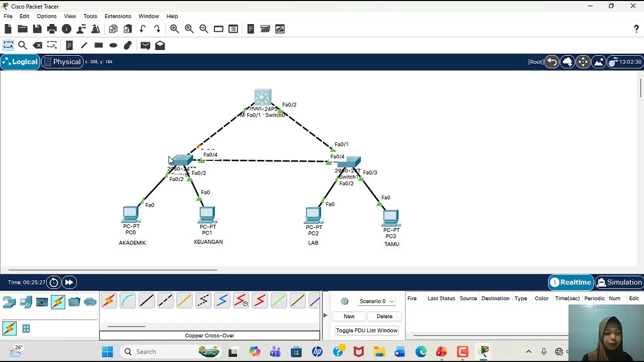Click the Move Object icon
644x362 pixels.
click(583, 62)
